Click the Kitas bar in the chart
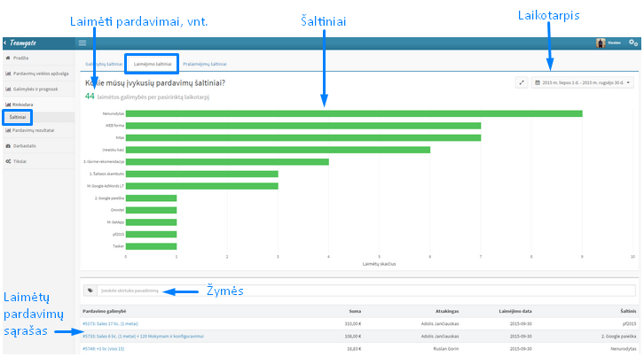The width and height of the screenshot is (644, 357). click(303, 137)
